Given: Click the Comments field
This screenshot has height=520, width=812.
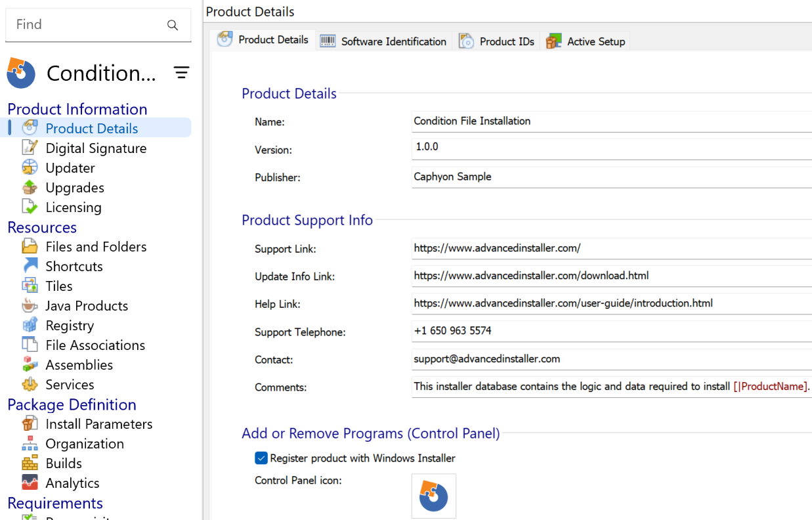Looking at the screenshot, I should pos(612,386).
